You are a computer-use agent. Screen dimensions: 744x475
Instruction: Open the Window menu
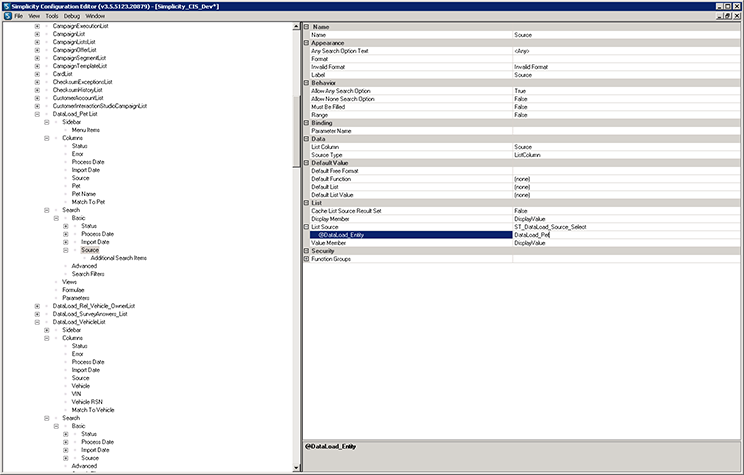pyautogui.click(x=95, y=17)
